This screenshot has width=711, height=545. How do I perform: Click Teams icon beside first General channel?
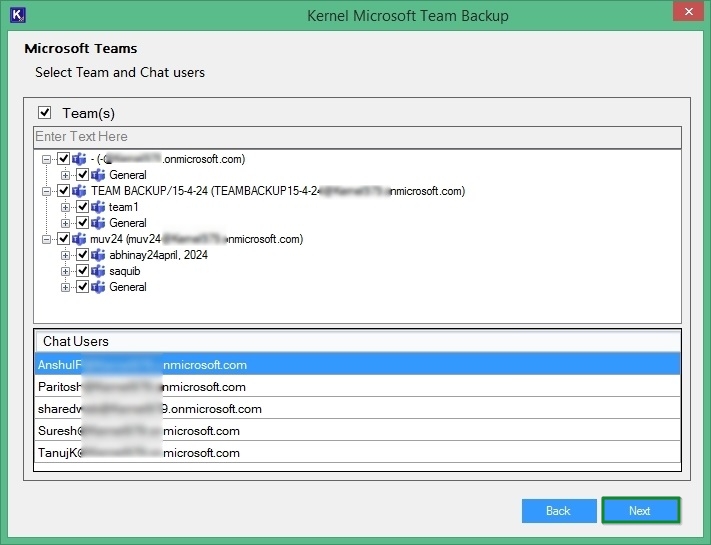[98, 175]
